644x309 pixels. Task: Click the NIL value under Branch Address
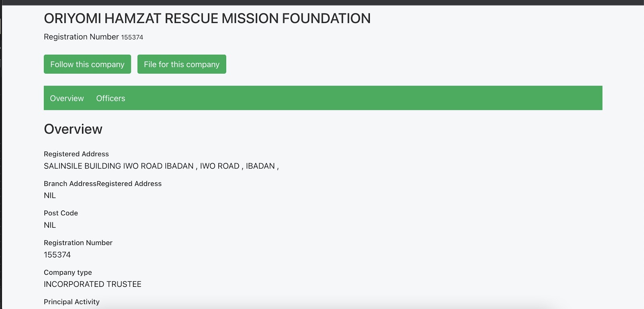click(x=50, y=196)
